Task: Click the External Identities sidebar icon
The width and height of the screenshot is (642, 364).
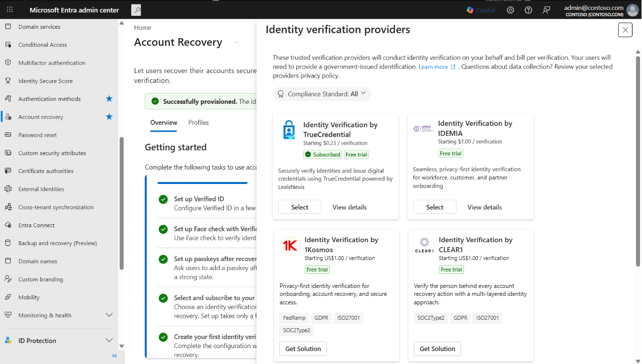Action: point(8,189)
